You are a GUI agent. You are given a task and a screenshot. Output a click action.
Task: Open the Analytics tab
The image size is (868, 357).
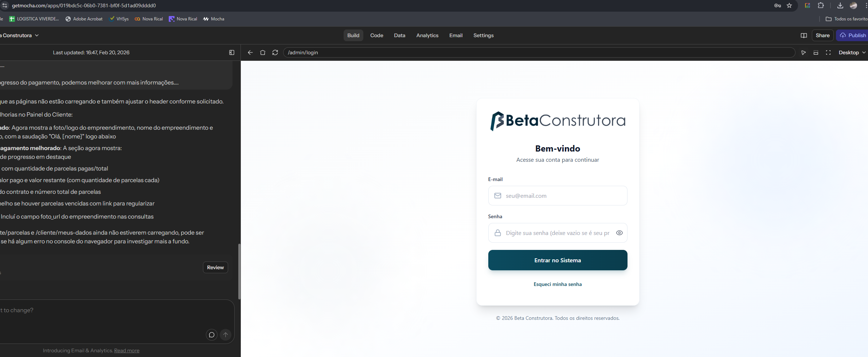point(427,35)
